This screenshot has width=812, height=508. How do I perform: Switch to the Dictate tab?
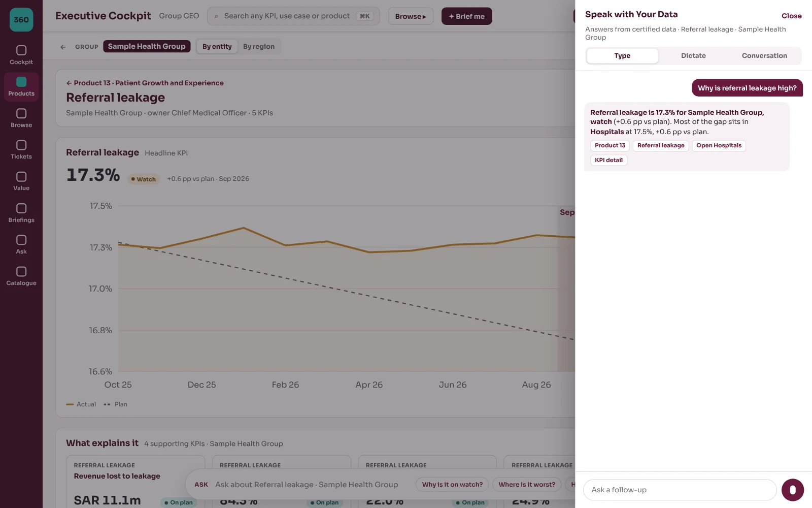click(x=693, y=56)
